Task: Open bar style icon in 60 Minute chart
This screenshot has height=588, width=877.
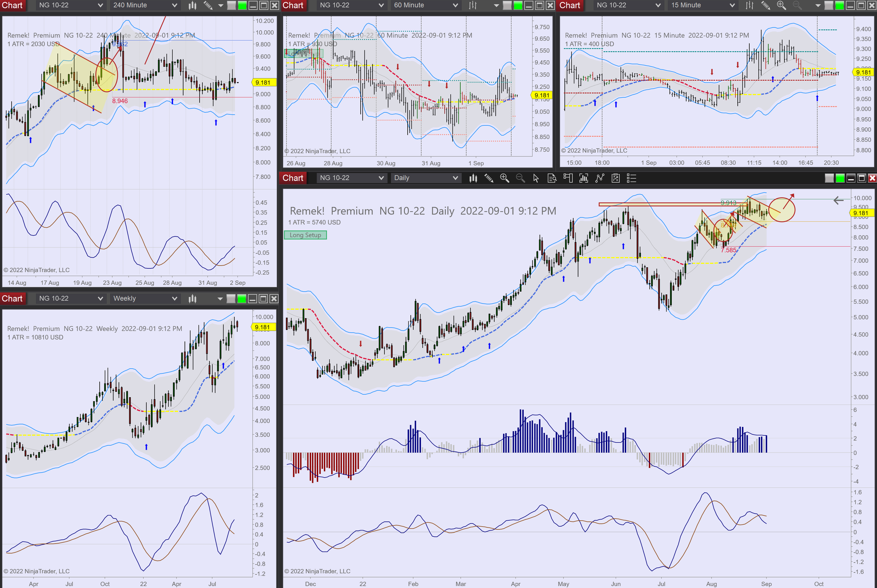Action: coord(473,5)
